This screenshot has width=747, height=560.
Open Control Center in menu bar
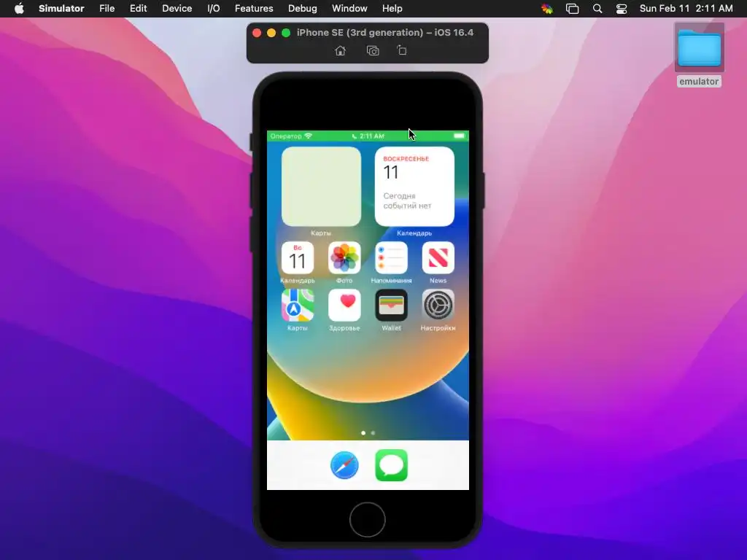click(x=622, y=9)
